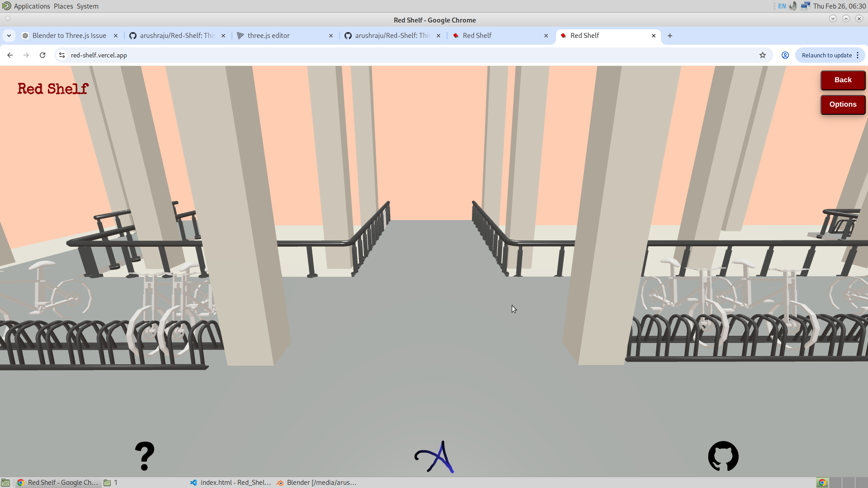Open the GitHub icon at bottom right

click(x=723, y=456)
